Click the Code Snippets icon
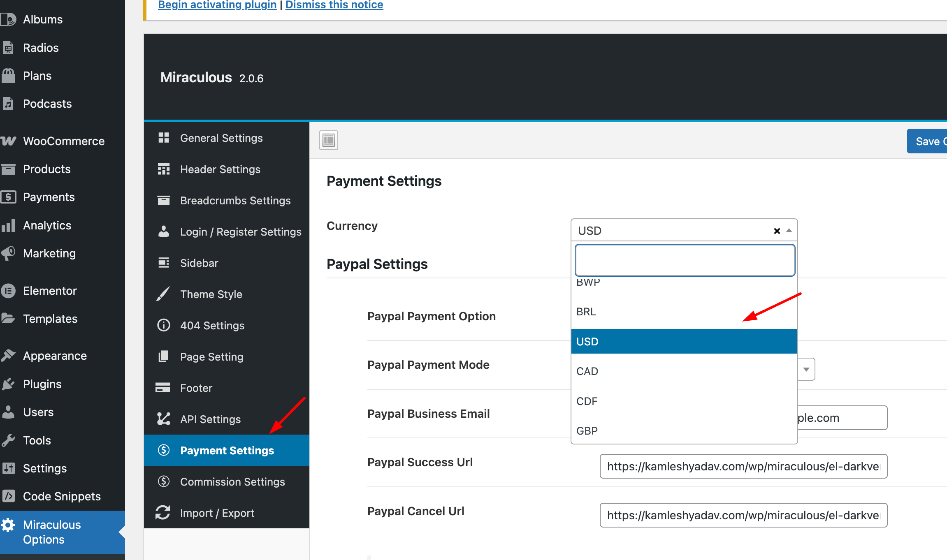This screenshot has height=560, width=947. pyautogui.click(x=8, y=496)
